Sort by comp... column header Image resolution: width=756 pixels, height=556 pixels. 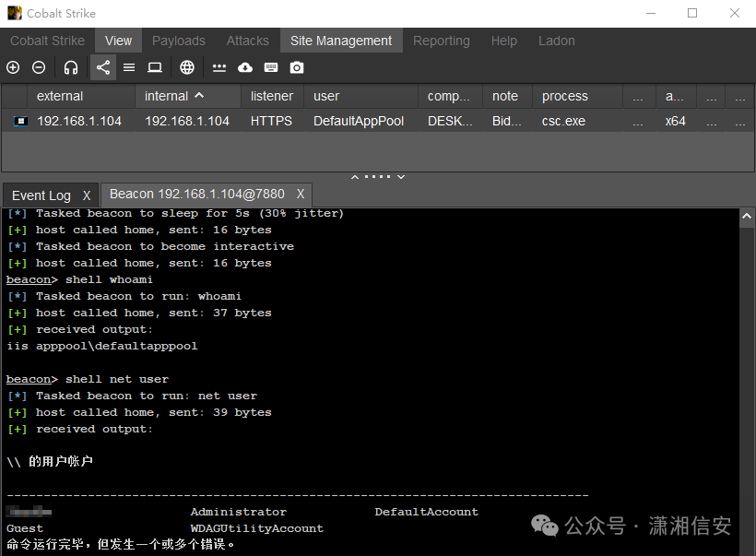click(x=450, y=97)
